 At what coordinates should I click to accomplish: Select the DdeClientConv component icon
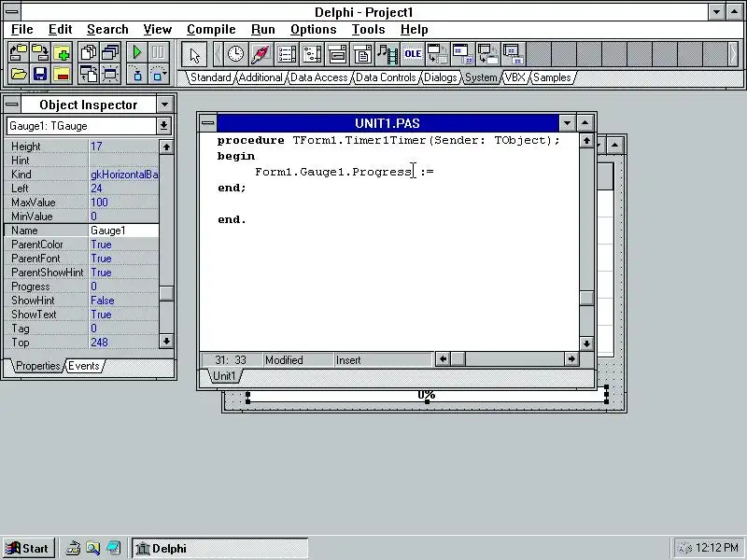point(438,54)
